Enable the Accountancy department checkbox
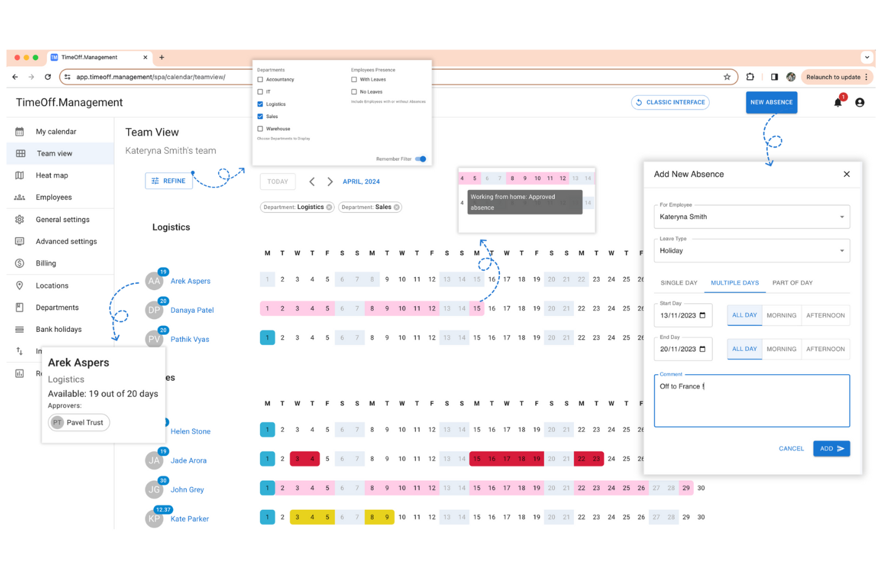The image size is (882, 588). (x=260, y=79)
